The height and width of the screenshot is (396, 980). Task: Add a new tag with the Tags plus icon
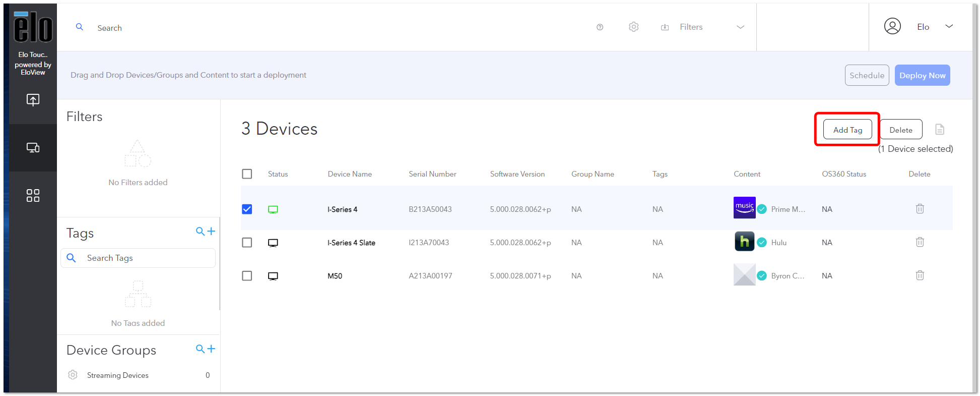click(211, 231)
